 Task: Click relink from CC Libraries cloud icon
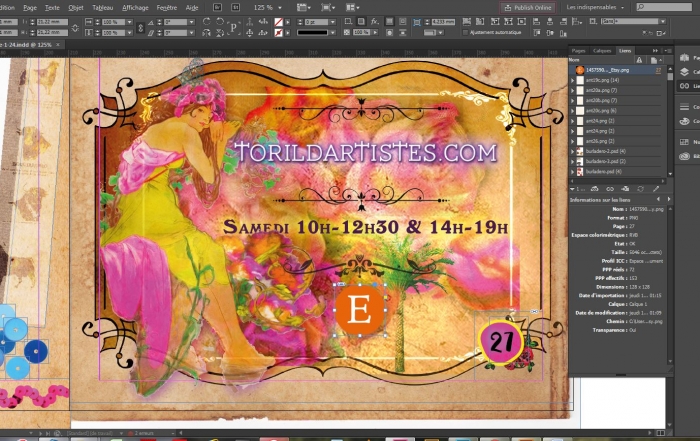point(595,189)
